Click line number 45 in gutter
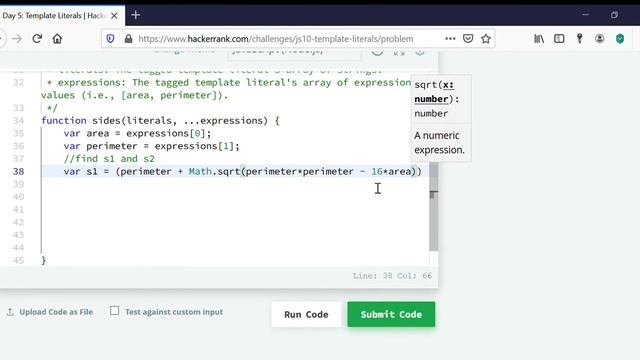 tap(18, 260)
